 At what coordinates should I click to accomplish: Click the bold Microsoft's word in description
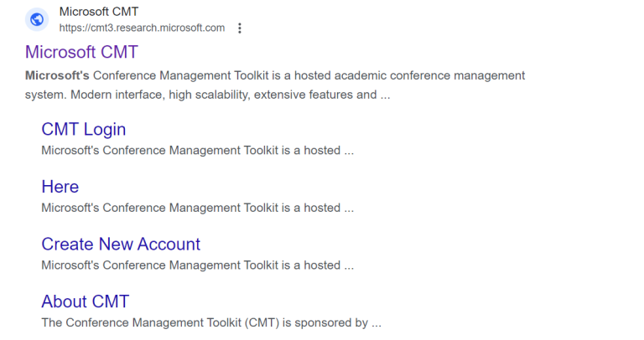tap(57, 75)
